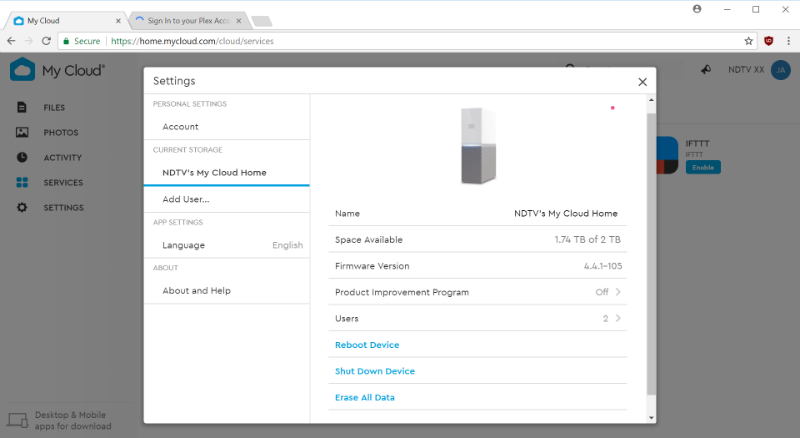The width and height of the screenshot is (800, 438).
Task: Open a new browser tab
Action: click(262, 21)
